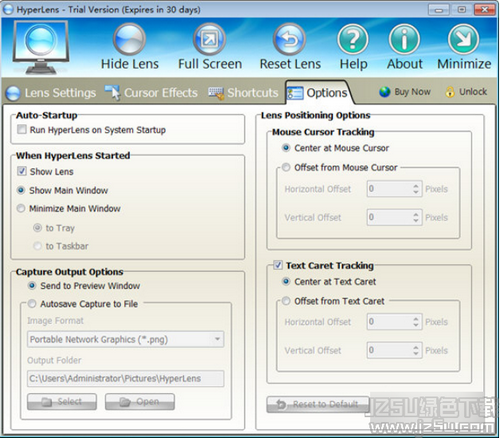The image size is (500, 438).
Task: Click the Hide Lens toolbar icon
Action: point(129,39)
